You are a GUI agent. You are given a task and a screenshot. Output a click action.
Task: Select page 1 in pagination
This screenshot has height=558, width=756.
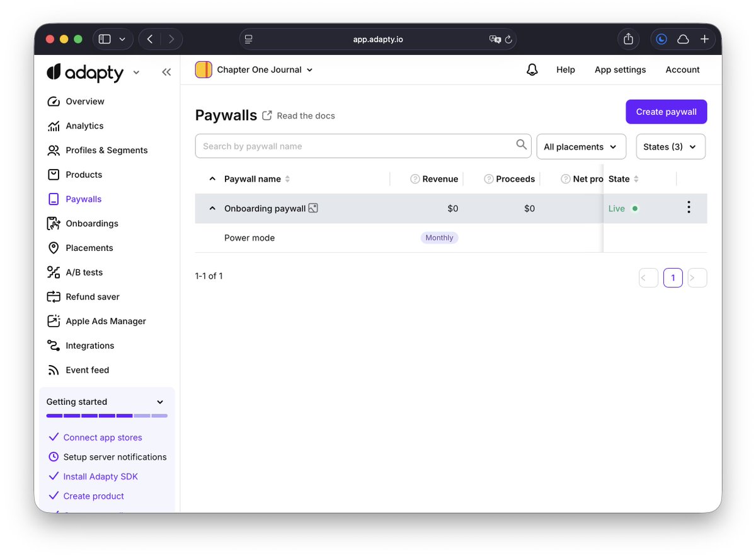673,278
